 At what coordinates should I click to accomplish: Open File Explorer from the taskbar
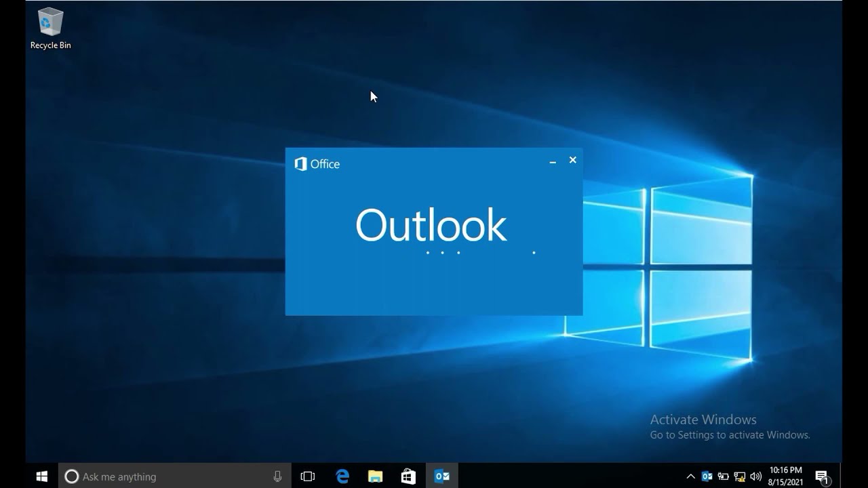(x=375, y=476)
